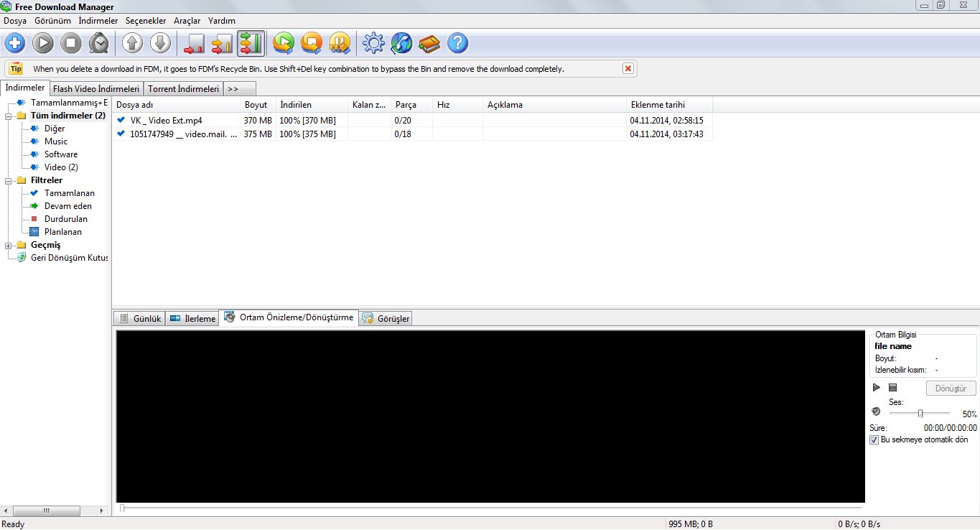980x530 pixels.
Task: Click the yellow Tip icon
Action: 16,69
